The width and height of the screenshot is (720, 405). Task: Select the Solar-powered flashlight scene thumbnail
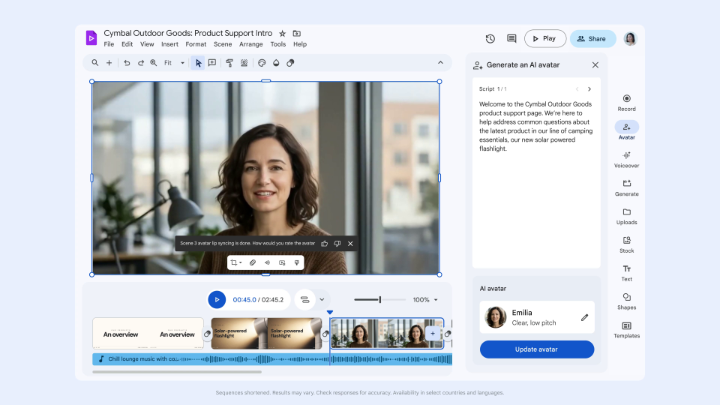266,333
